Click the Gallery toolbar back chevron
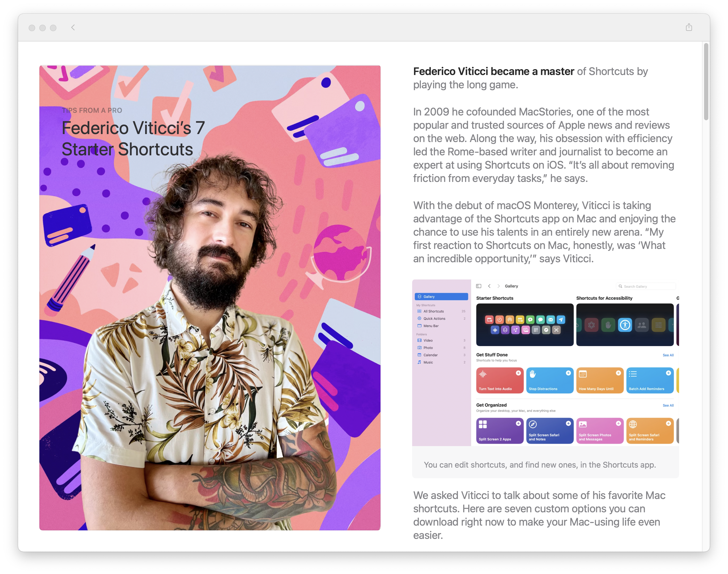Image resolution: width=728 pixels, height=574 pixels. 489,286
